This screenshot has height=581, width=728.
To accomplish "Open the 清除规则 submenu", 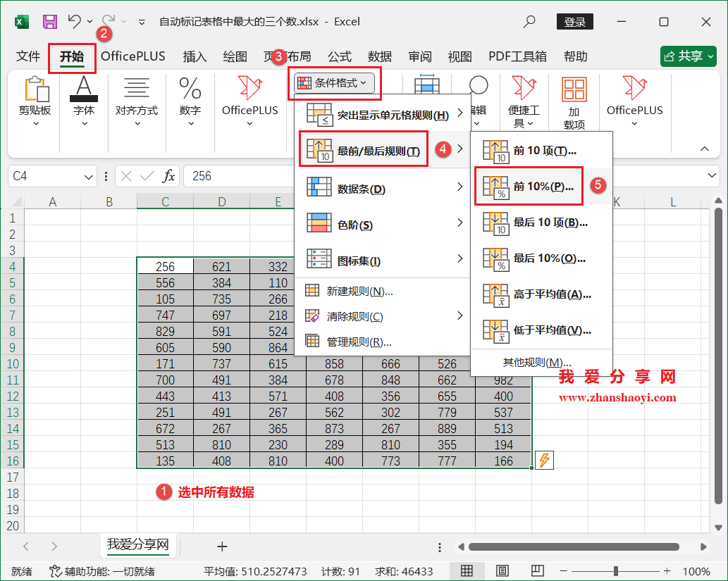I will pyautogui.click(x=383, y=316).
